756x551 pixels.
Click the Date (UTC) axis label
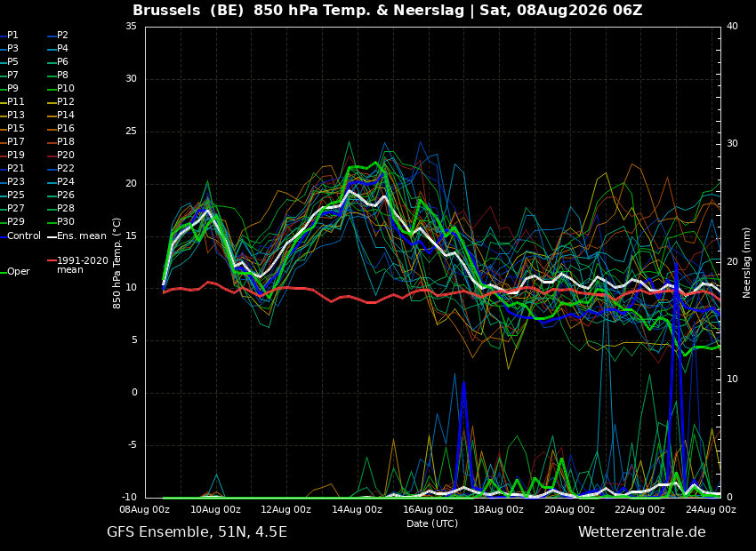pyautogui.click(x=432, y=523)
